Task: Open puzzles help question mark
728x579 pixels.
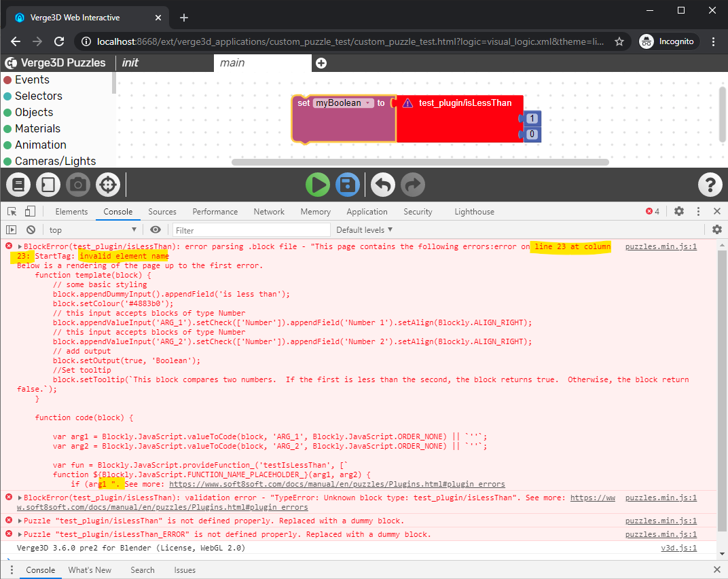Action: coord(710,185)
